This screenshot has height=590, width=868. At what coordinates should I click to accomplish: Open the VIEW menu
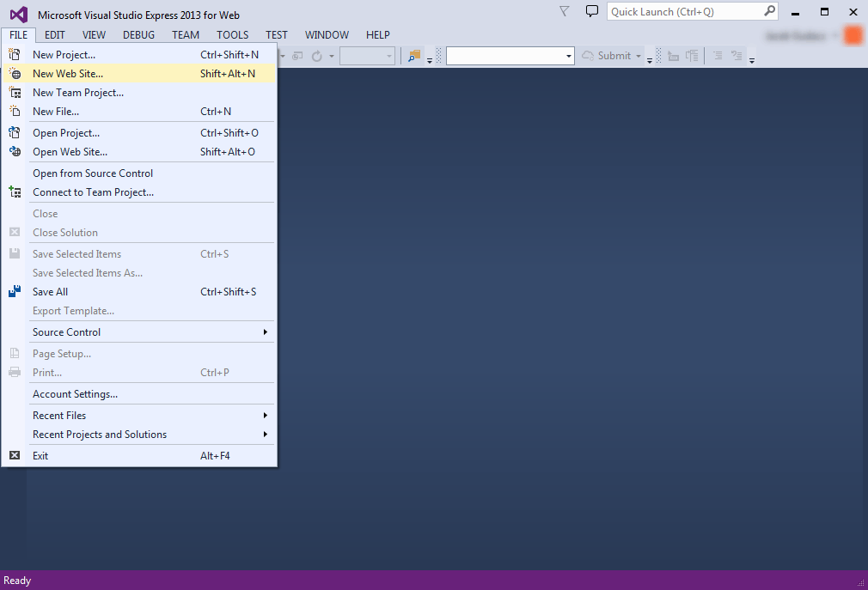95,35
